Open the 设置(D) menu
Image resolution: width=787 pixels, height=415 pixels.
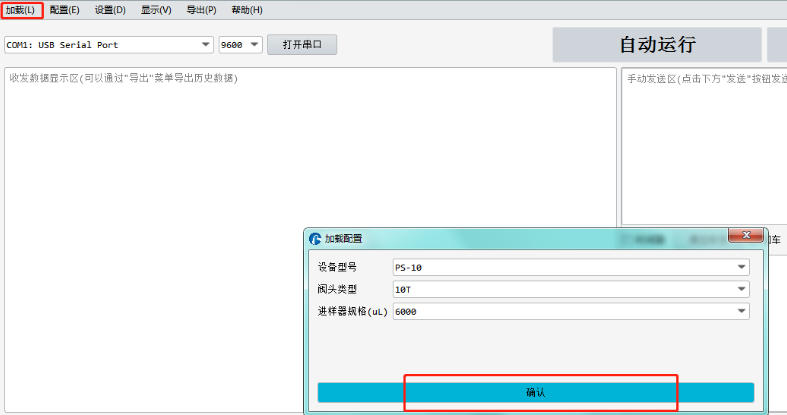110,10
